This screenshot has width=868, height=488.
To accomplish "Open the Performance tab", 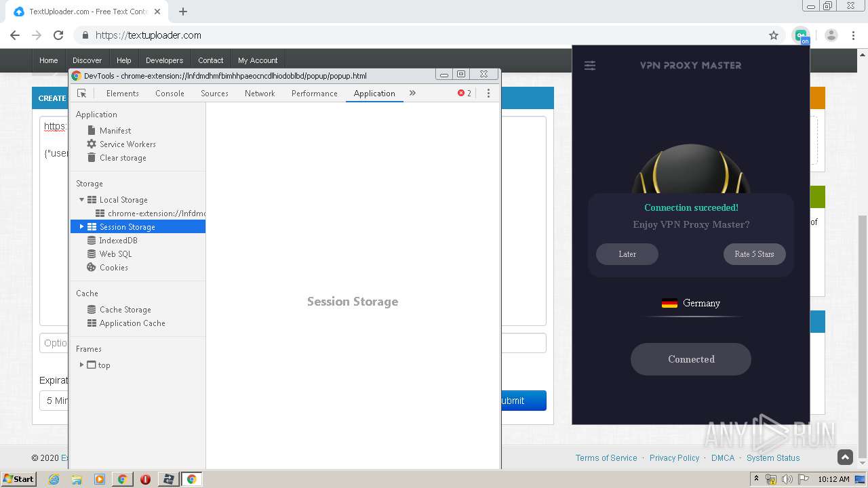I will [x=315, y=94].
